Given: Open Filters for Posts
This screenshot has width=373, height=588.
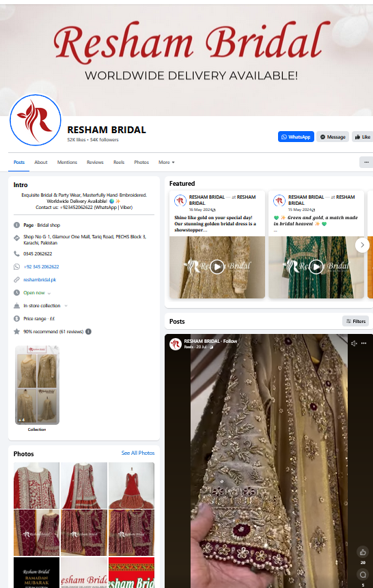Looking at the screenshot, I should [355, 321].
